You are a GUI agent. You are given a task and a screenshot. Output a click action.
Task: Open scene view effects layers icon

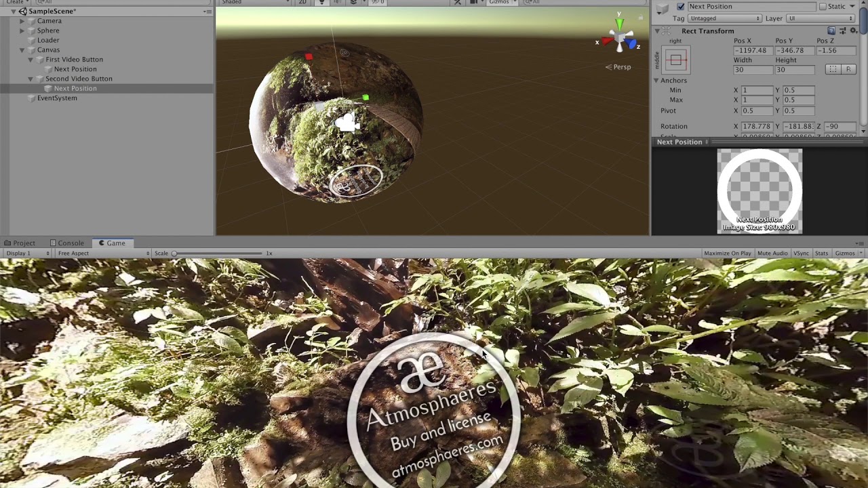click(353, 2)
